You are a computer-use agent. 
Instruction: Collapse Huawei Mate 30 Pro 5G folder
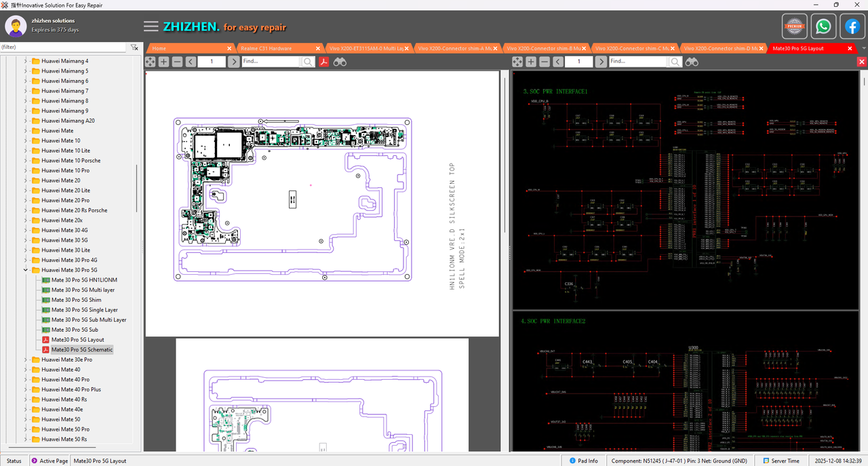(x=26, y=270)
